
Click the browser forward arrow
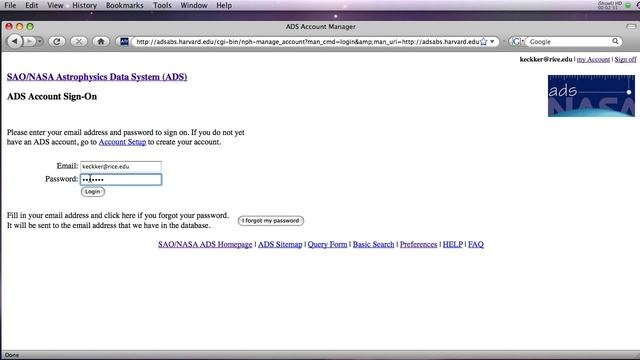click(x=29, y=41)
